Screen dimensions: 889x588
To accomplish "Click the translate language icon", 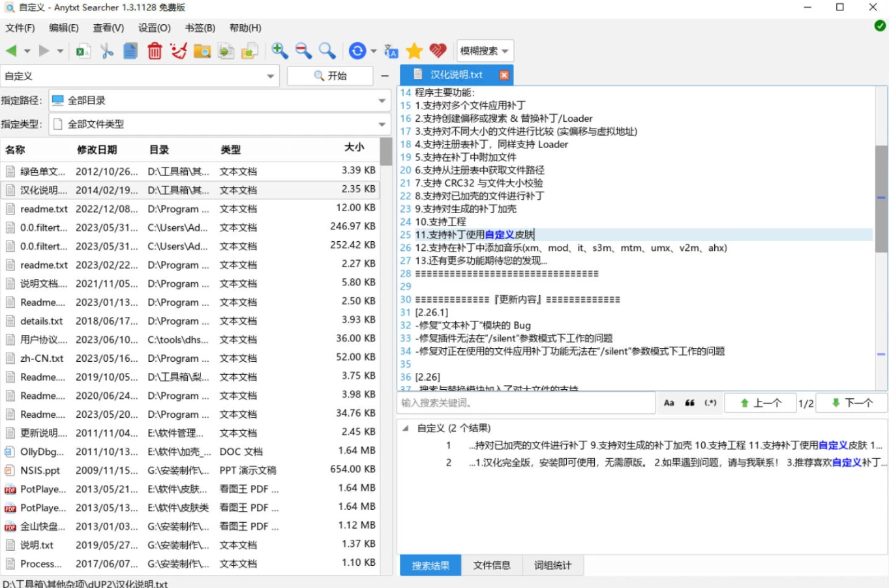I will click(x=391, y=51).
